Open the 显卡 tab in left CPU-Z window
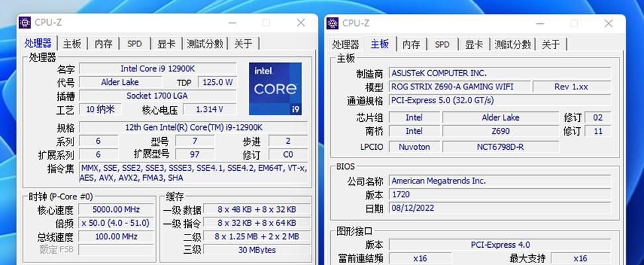Image resolution: width=644 pixels, height=265 pixels. coord(166,44)
